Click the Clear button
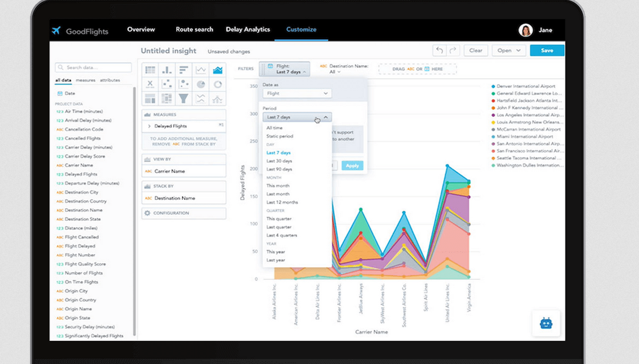Viewport: 639px width, 364px height. [x=475, y=51]
